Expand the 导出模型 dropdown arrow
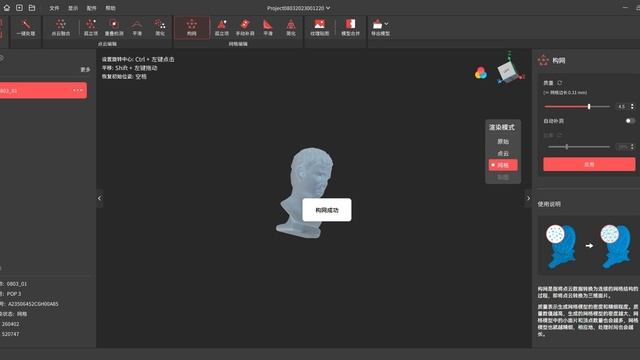The image size is (640, 360). pos(387,24)
